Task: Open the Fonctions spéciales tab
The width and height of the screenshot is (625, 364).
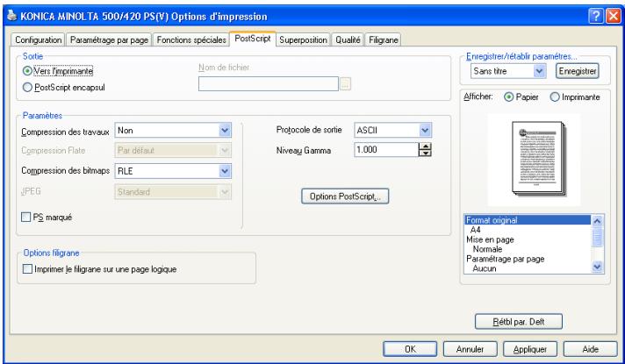Action: tap(191, 39)
